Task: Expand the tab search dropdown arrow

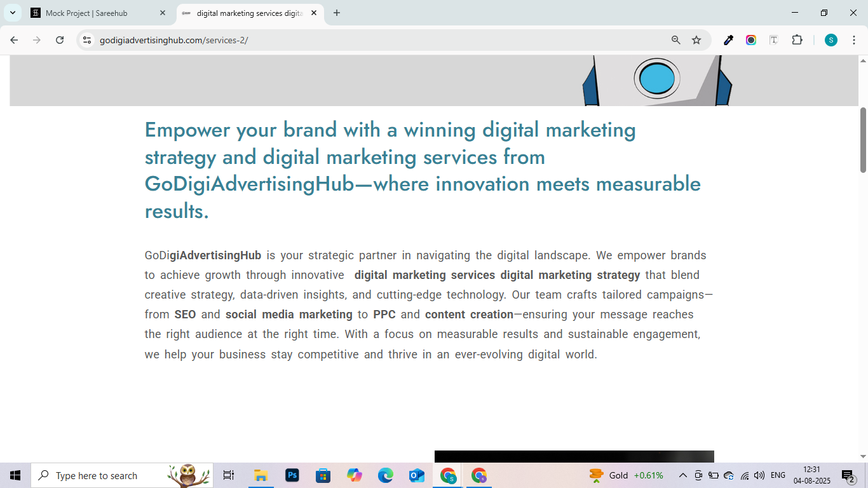Action: (x=12, y=13)
